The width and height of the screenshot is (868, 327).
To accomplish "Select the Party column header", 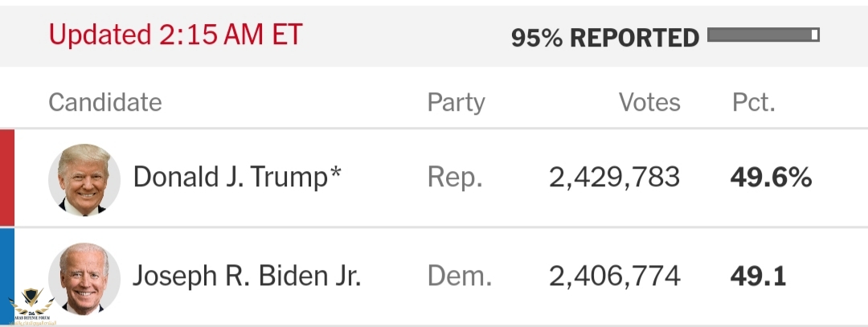I will click(457, 103).
